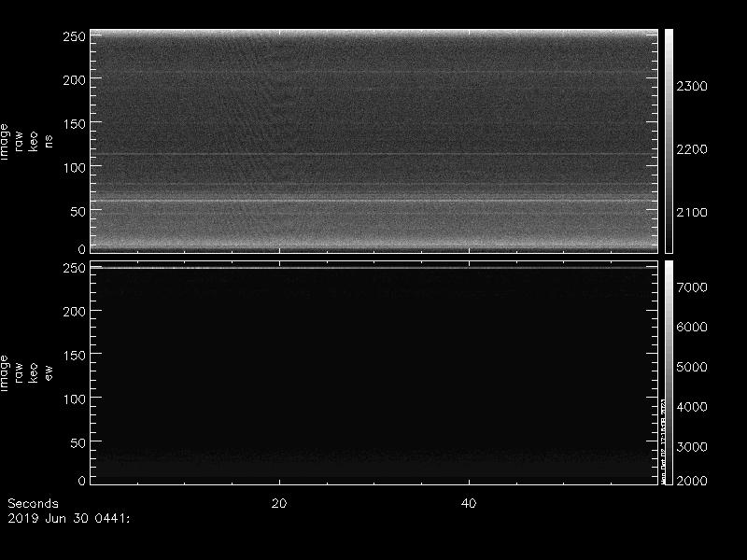Click '50' tick on the ew plot
Screen dimensions: 747x560
[78, 442]
